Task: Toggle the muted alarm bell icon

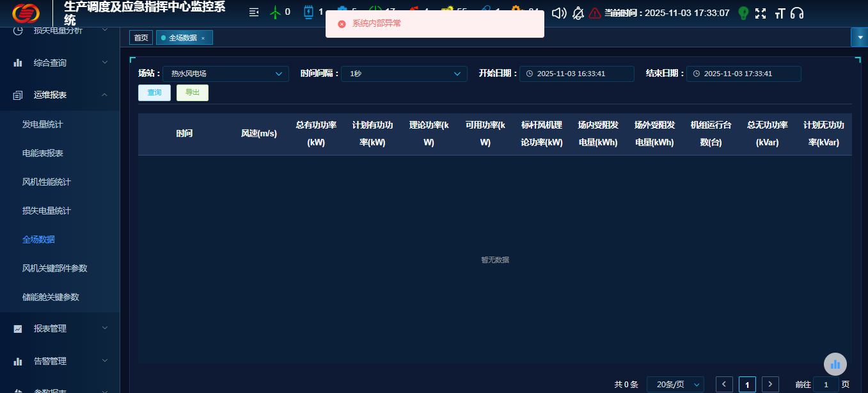Action: pos(578,13)
